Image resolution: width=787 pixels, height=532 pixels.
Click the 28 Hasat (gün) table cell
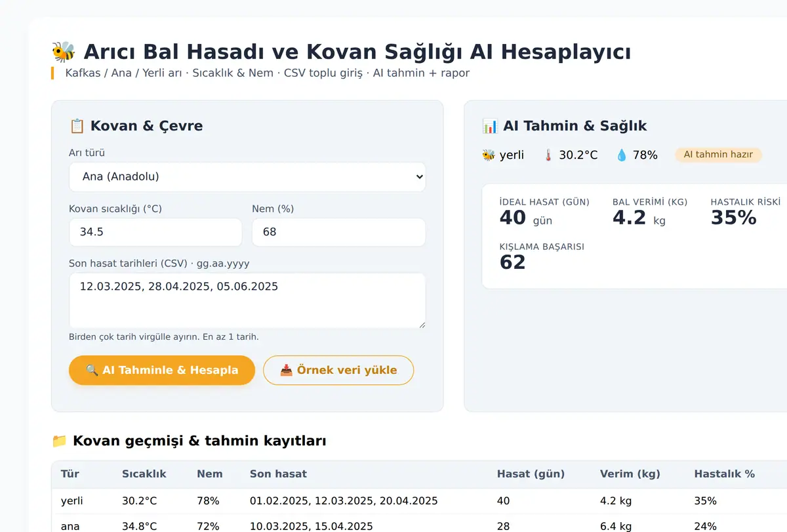tap(504, 526)
